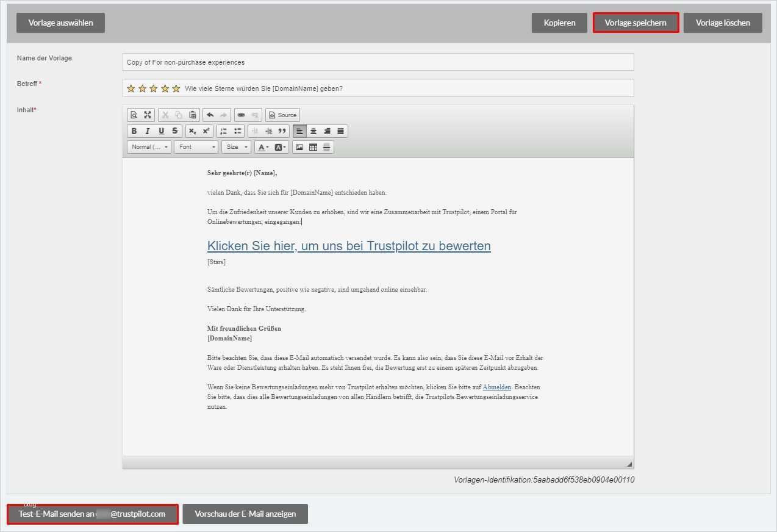This screenshot has width=777, height=532.
Task: Insert a hyperlink with the Link icon
Action: (x=241, y=115)
